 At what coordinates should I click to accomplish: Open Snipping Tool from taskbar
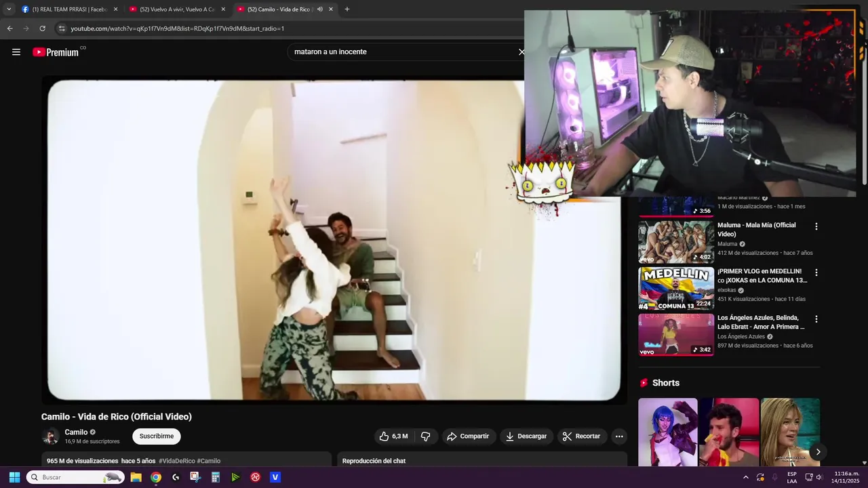(x=195, y=477)
